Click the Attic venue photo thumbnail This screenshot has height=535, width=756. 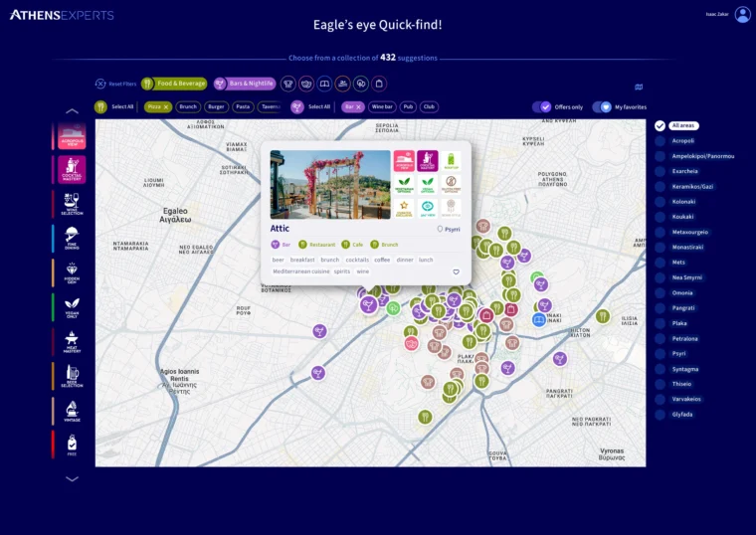pyautogui.click(x=329, y=185)
